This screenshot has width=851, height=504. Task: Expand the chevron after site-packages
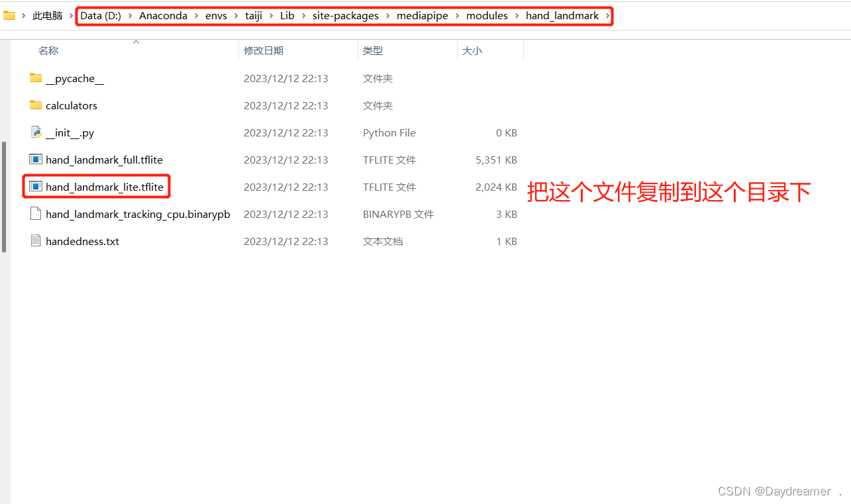point(387,16)
